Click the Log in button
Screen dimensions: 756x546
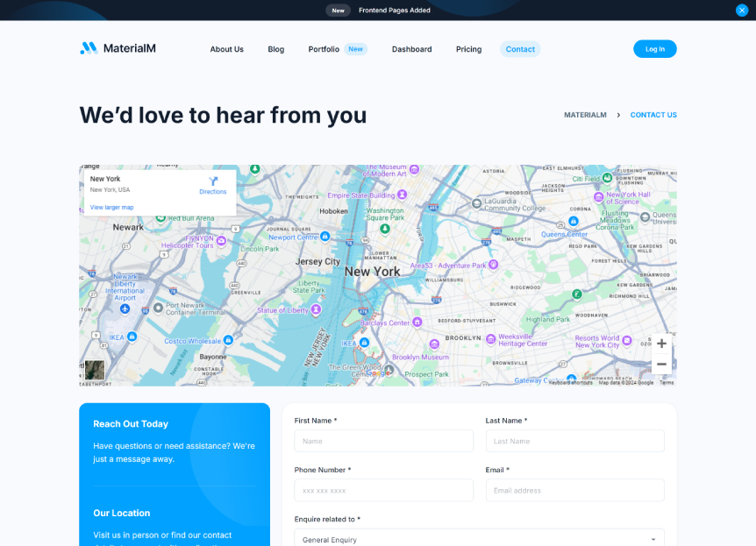pyautogui.click(x=654, y=49)
